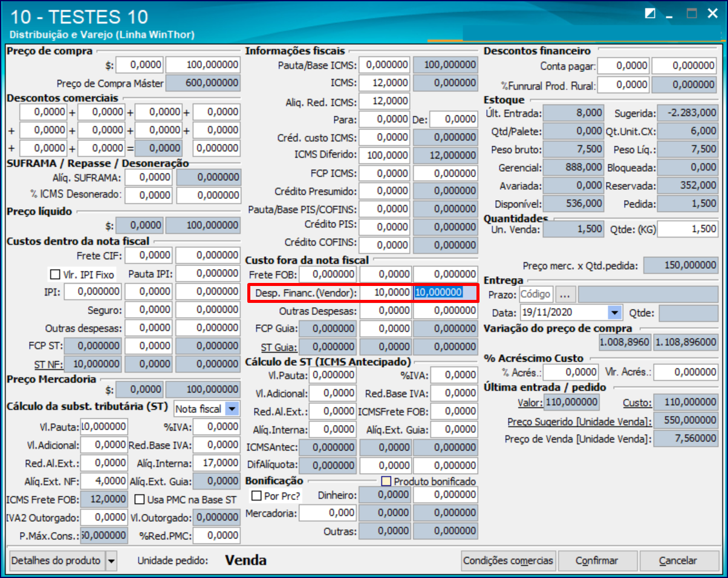
Task: Click the underlined ST Guia label
Action: (x=278, y=348)
